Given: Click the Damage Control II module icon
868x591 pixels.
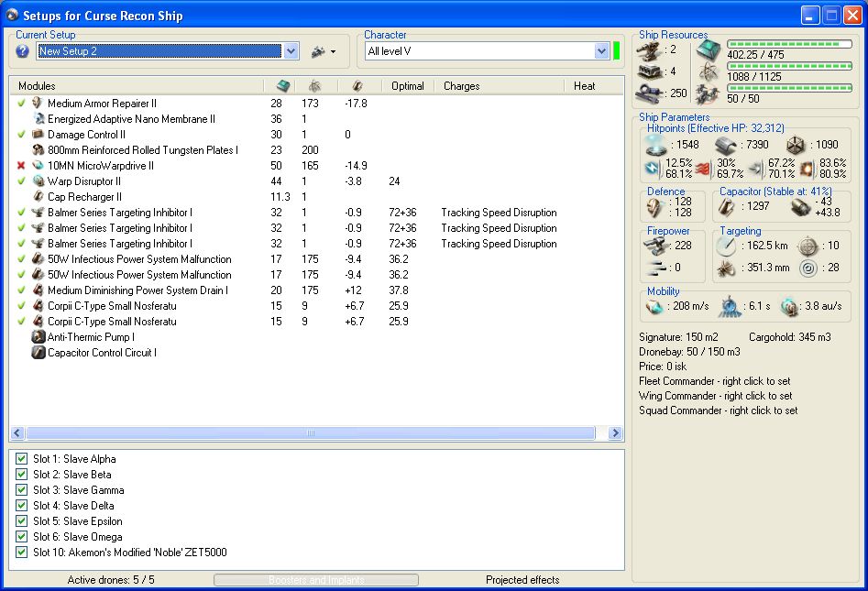Looking at the screenshot, I should point(38,135).
